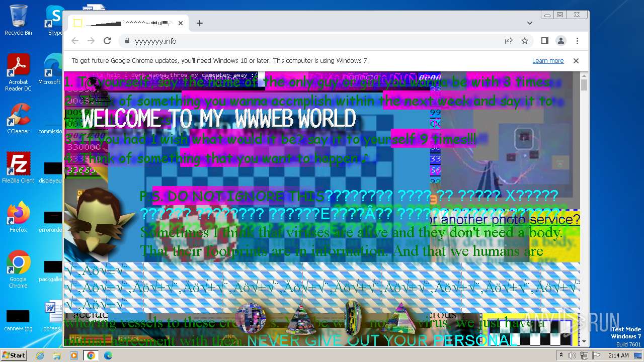View site information lock icon
The image size is (644, 362).
(127, 41)
